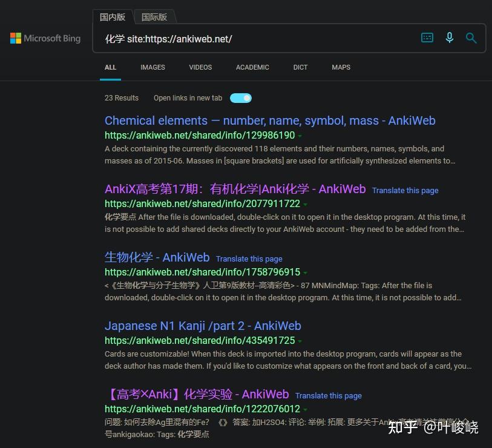Click snippet starting 'Cards are customizable!'

(288, 360)
